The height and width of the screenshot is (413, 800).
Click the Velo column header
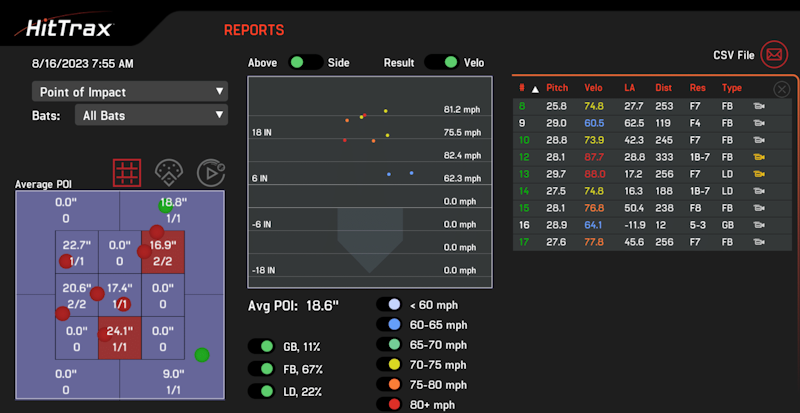click(593, 89)
